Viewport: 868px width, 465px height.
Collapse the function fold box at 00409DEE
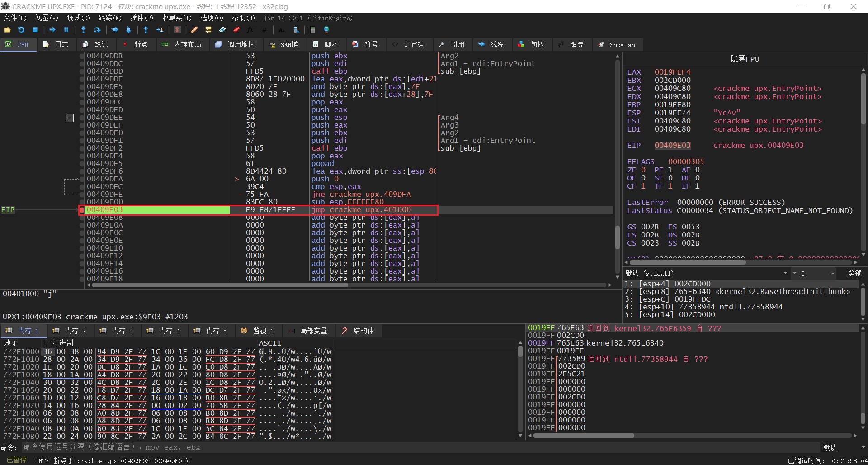click(x=70, y=118)
